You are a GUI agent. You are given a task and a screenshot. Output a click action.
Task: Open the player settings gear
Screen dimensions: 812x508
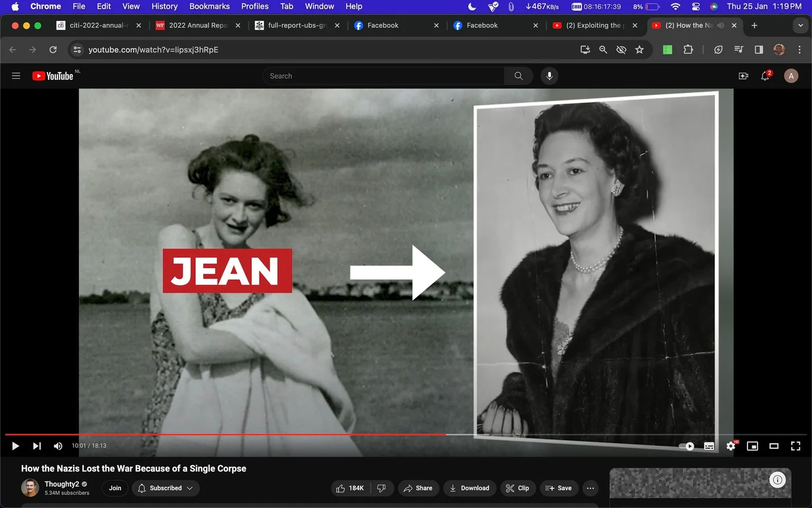[731, 446]
